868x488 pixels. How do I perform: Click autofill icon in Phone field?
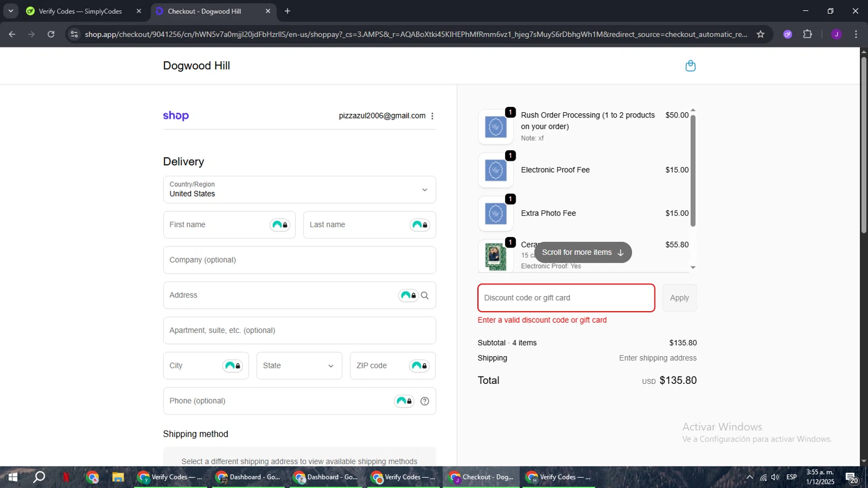pos(404,401)
